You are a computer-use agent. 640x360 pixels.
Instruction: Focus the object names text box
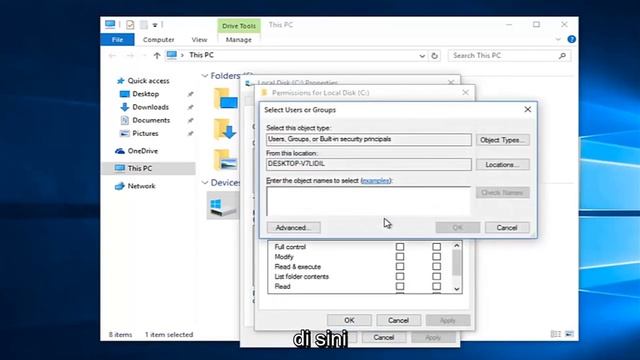coord(369,201)
